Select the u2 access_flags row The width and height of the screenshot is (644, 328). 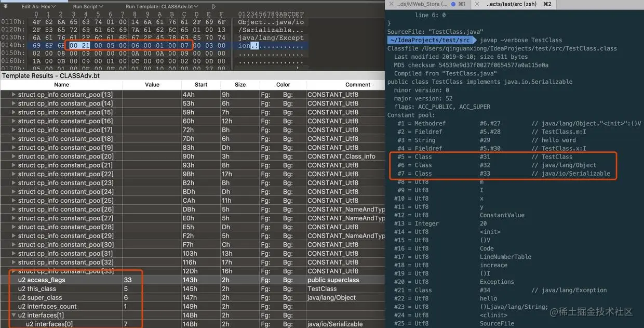pos(193,280)
